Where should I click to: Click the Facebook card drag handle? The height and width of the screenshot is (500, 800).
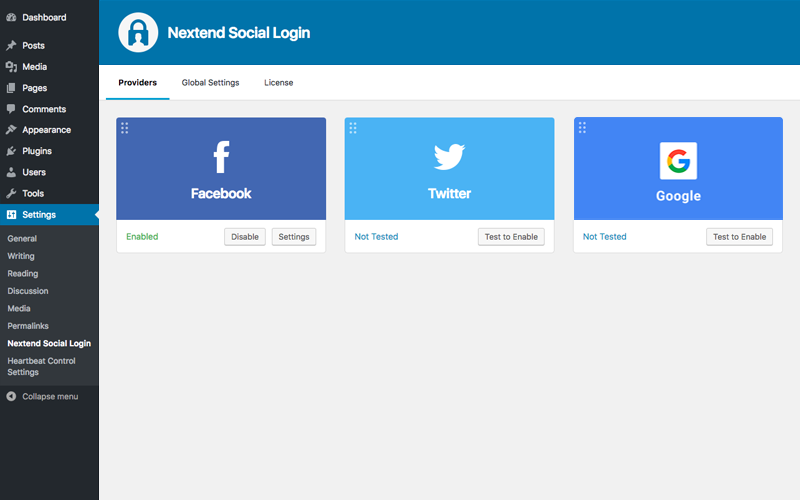click(124, 128)
